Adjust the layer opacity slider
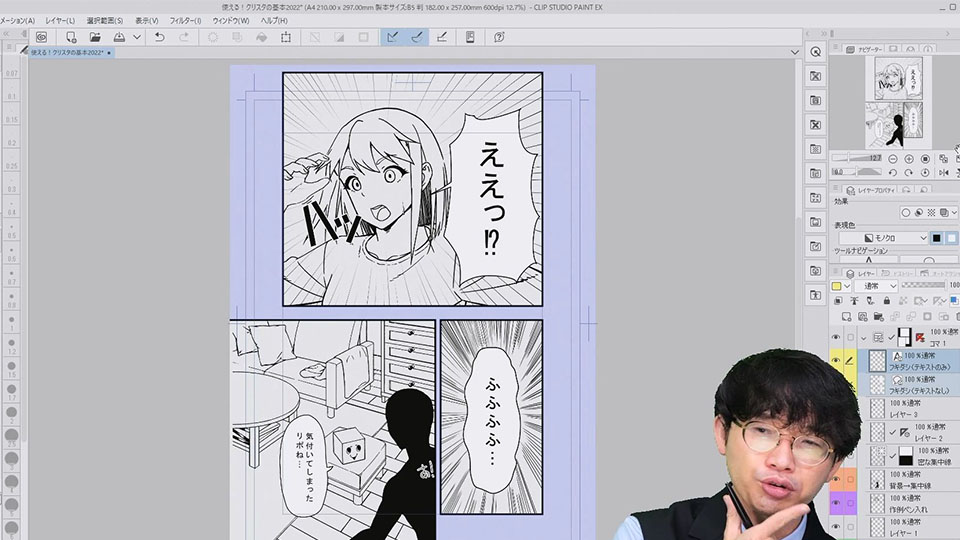This screenshot has width=960, height=540. [924, 285]
